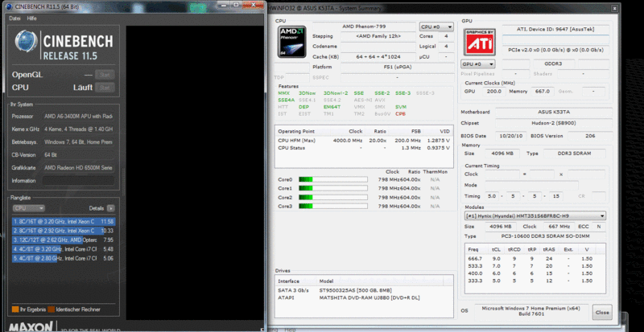This screenshot has width=644, height=332.
Task: Click the MAXON logo at bottom
Action: 31,327
